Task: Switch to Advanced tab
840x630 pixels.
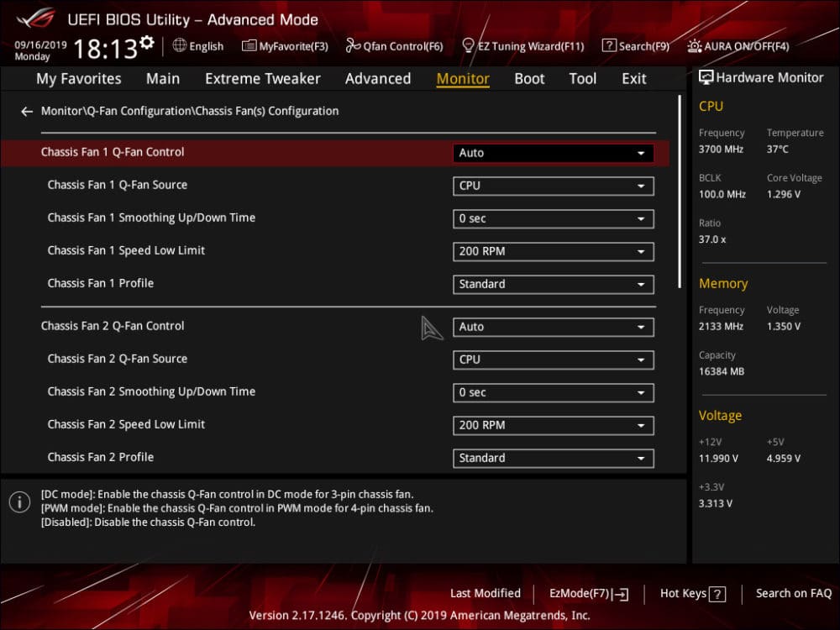Action: (x=378, y=79)
